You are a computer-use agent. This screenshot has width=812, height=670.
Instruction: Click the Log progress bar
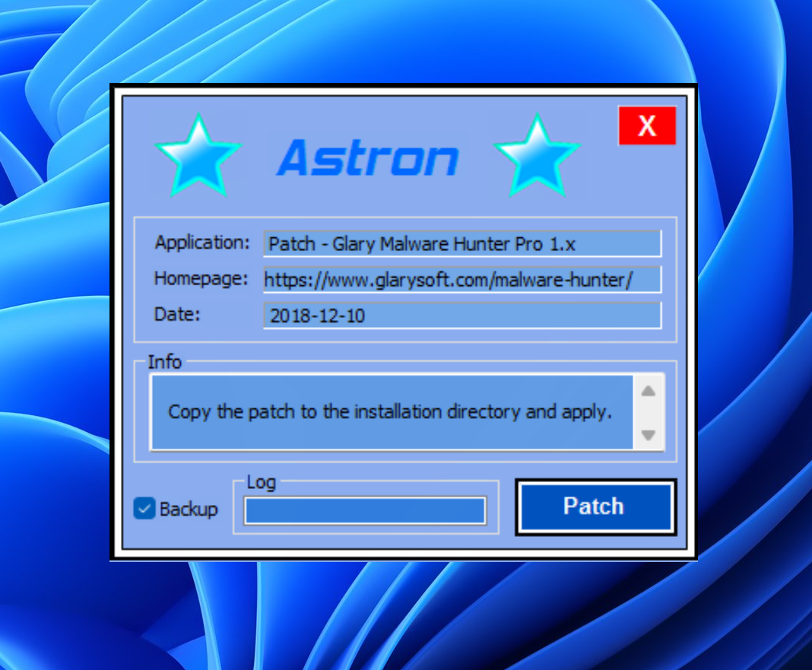365,511
